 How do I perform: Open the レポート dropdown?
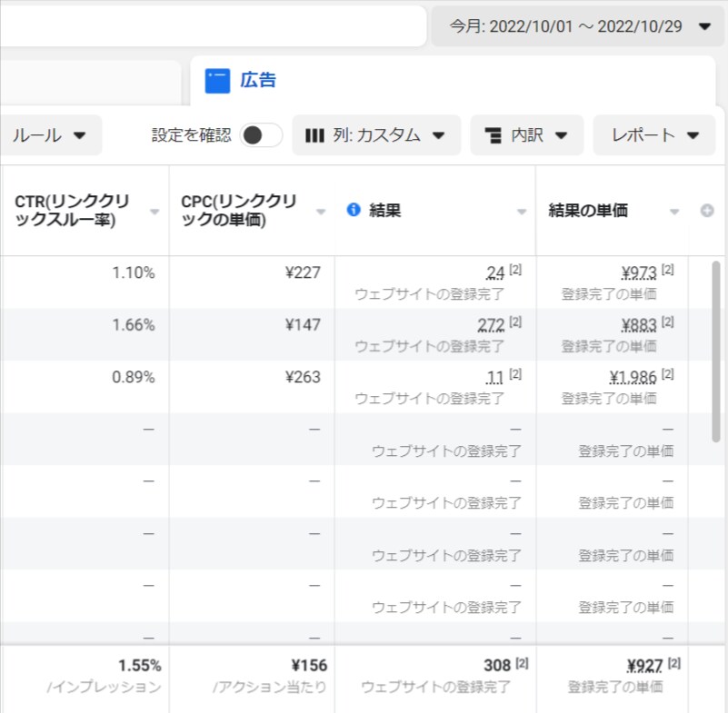pyautogui.click(x=653, y=135)
